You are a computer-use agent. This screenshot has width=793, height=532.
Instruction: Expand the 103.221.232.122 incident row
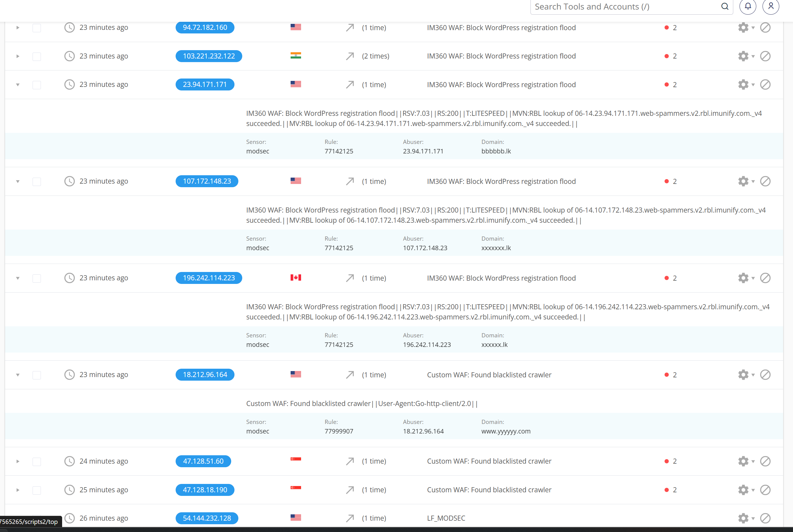click(18, 56)
